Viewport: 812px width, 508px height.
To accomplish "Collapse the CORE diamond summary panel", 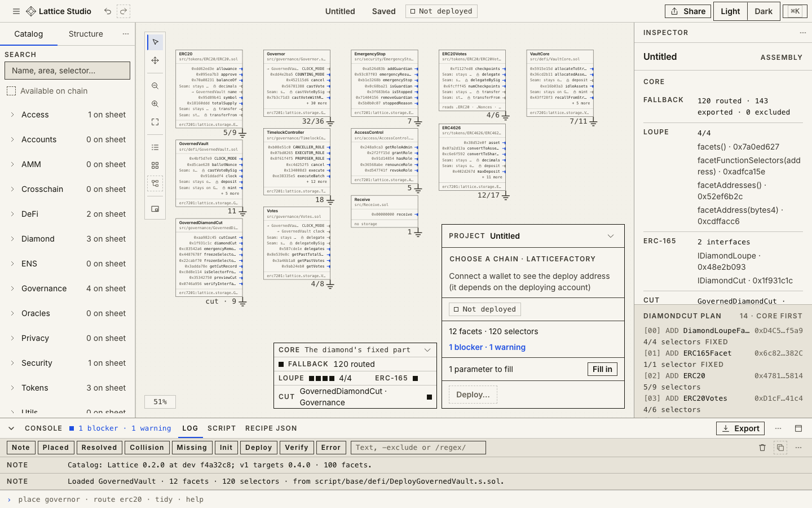I will [427, 350].
